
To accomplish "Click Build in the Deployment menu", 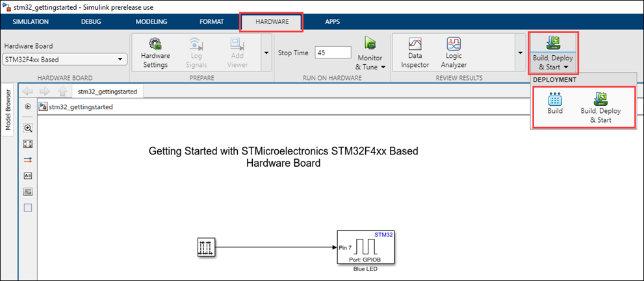I will coord(555,104).
